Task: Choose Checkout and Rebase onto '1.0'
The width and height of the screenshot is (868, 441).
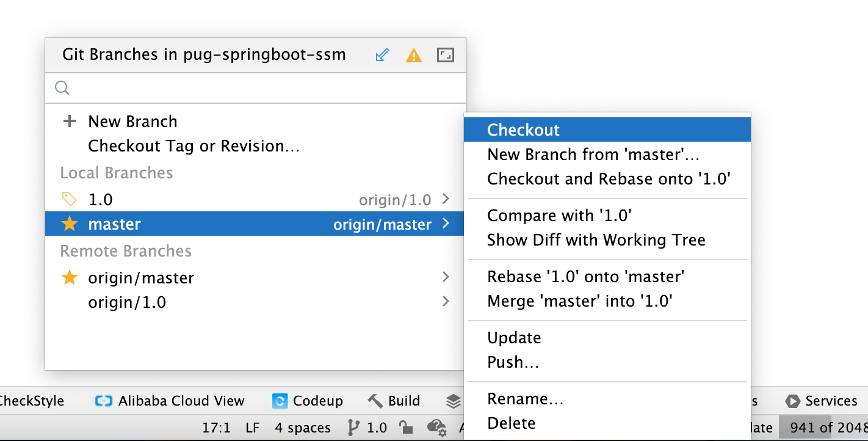Action: [607, 178]
